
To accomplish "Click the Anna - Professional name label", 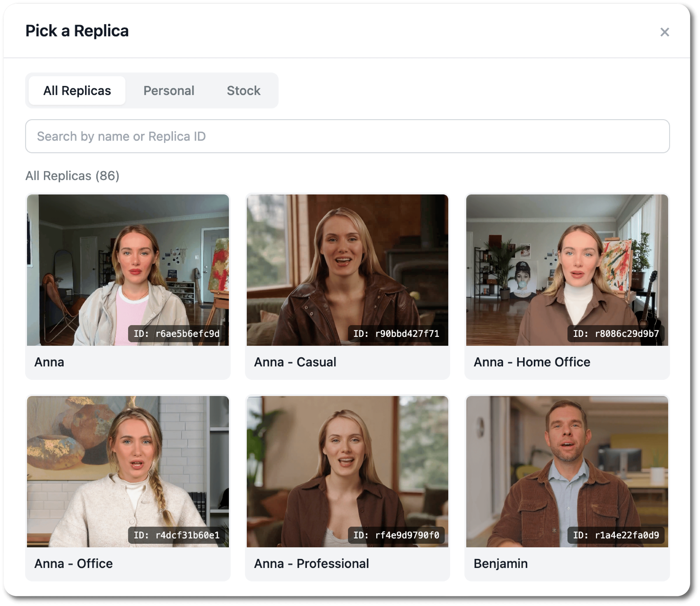I will point(311,564).
